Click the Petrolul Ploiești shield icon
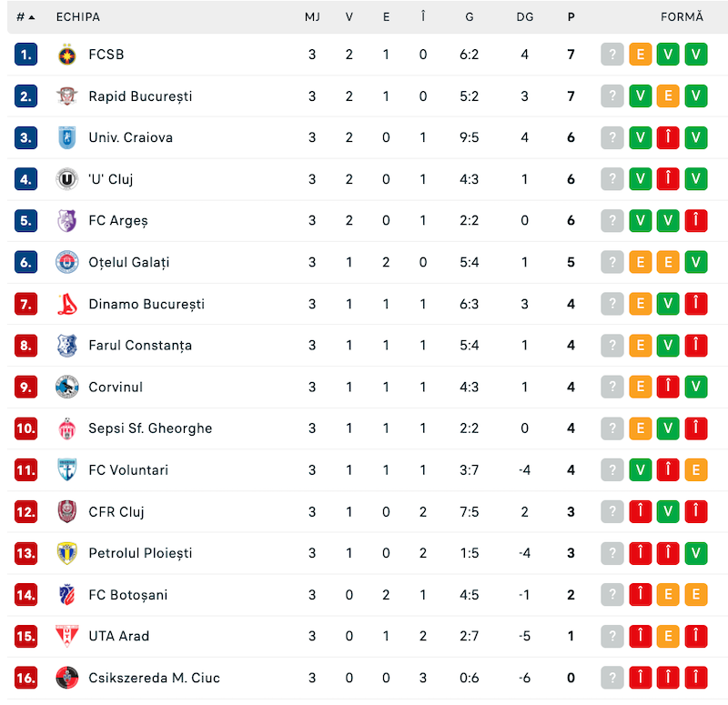The height and width of the screenshot is (705, 728). point(66,553)
